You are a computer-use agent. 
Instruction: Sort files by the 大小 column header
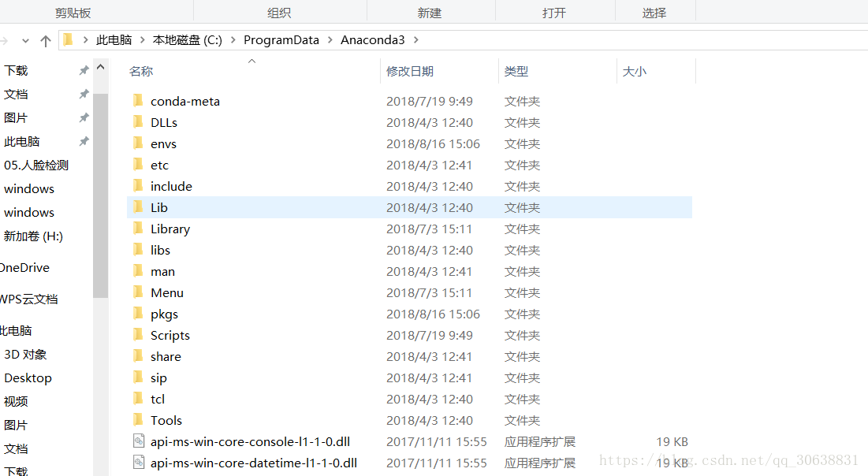click(x=635, y=72)
